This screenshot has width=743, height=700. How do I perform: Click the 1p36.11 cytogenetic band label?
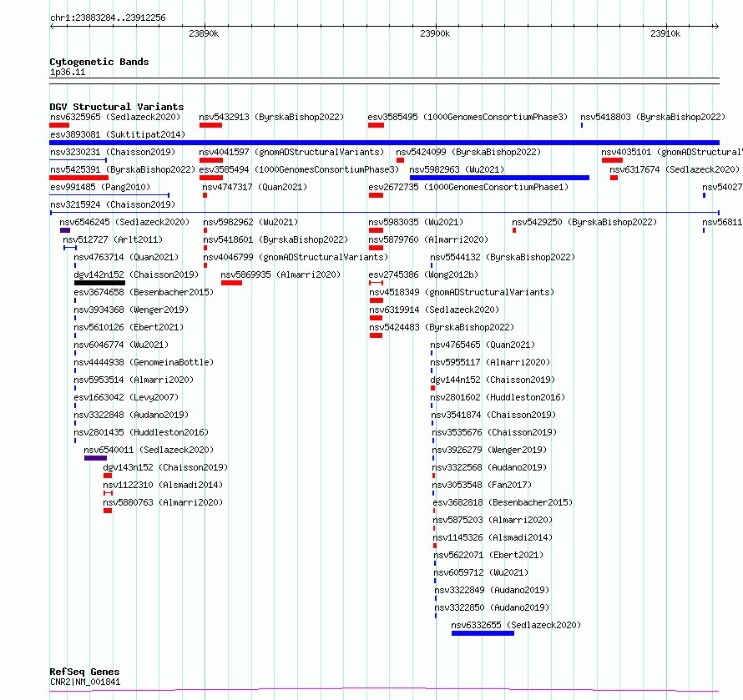68,72
